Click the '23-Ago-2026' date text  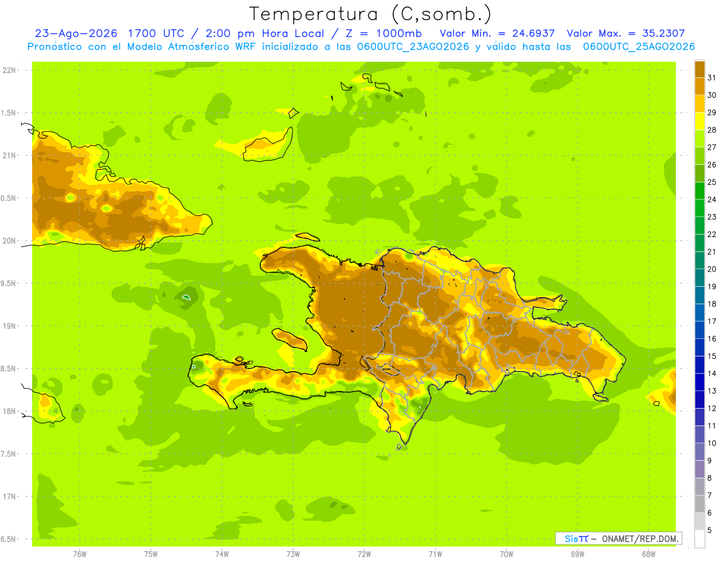[x=76, y=33]
